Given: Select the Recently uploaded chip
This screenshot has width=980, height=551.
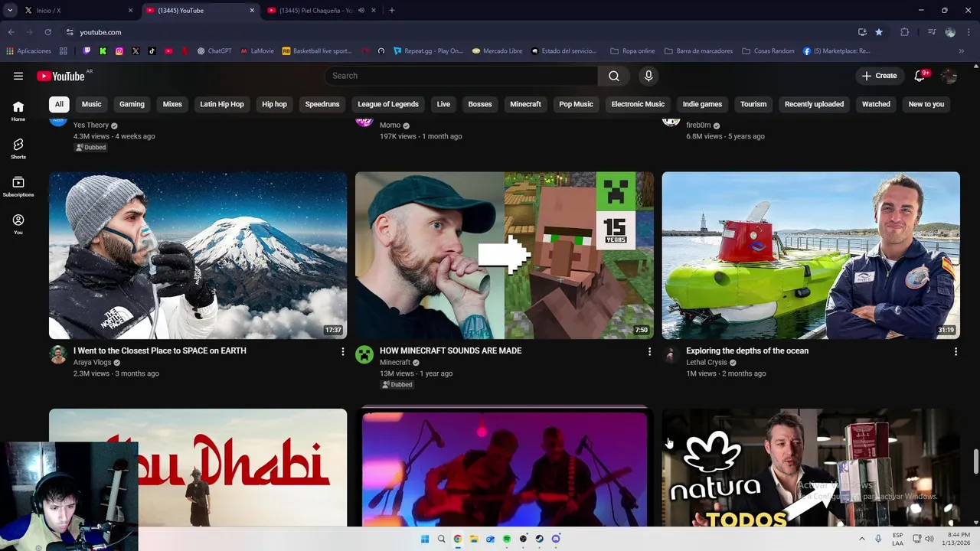Looking at the screenshot, I should coord(814,104).
